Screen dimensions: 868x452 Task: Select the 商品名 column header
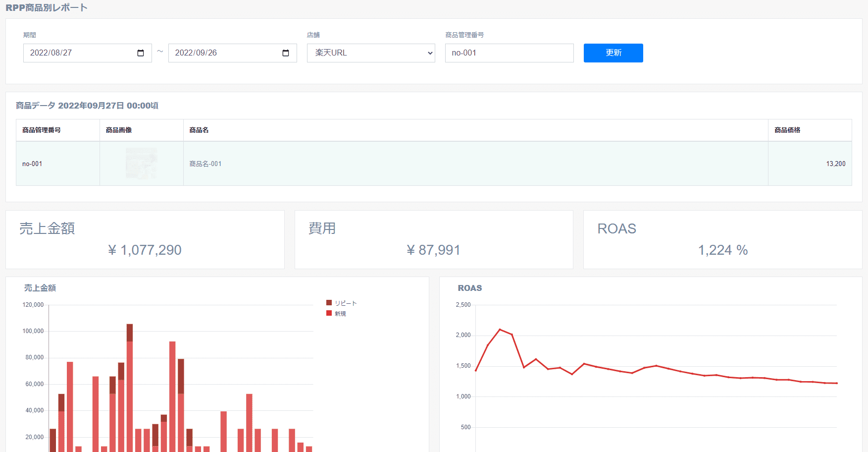(x=199, y=130)
